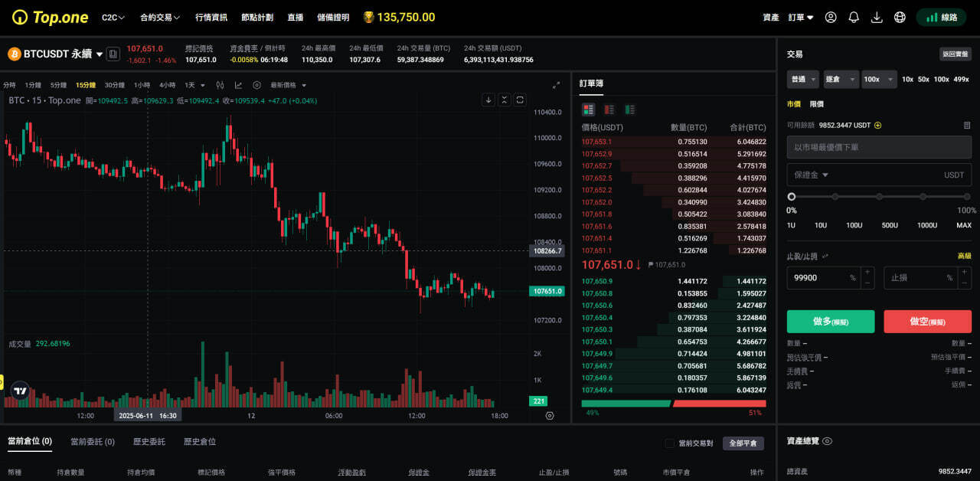
Task: Click the trophy 135,750.00 reward icon
Action: (x=369, y=17)
